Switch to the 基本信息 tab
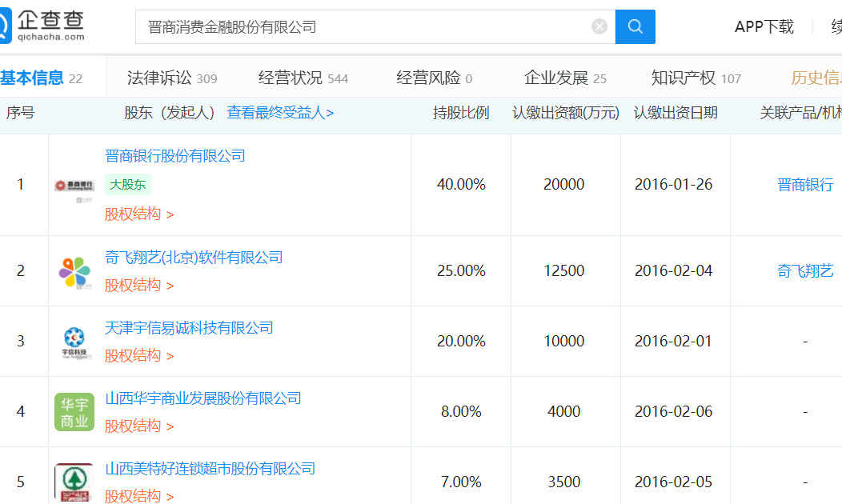Screen dimensions: 842x504 coord(42,78)
